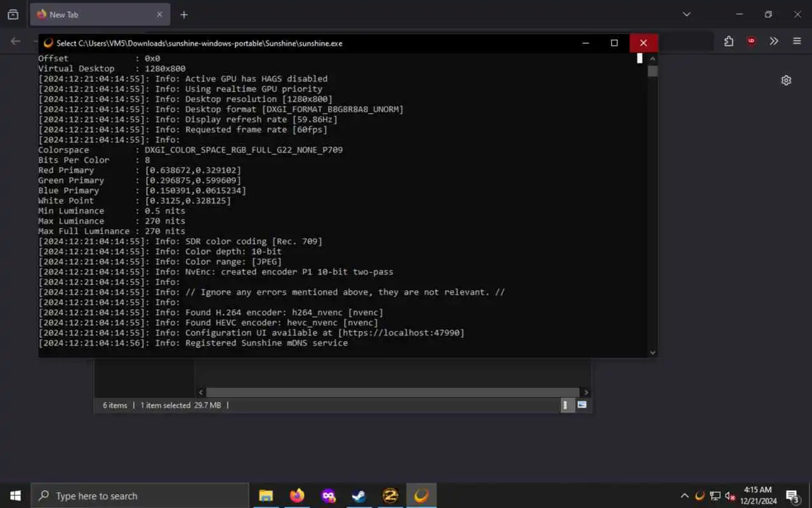The height and width of the screenshot is (508, 812).
Task: Click the 'NvEnc: created encoder' line
Action: pyautogui.click(x=216, y=272)
